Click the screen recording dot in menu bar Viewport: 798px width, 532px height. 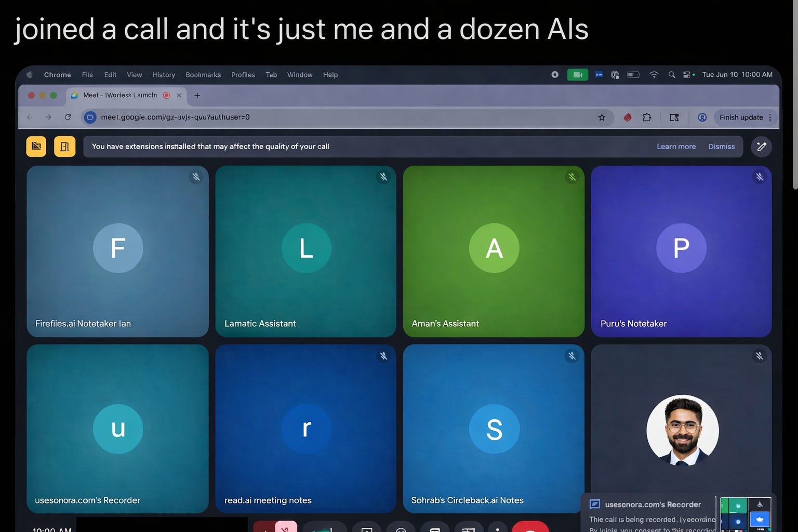click(555, 75)
